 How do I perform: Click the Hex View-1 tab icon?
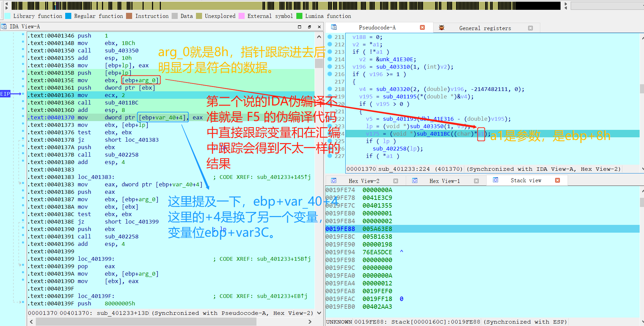click(415, 181)
